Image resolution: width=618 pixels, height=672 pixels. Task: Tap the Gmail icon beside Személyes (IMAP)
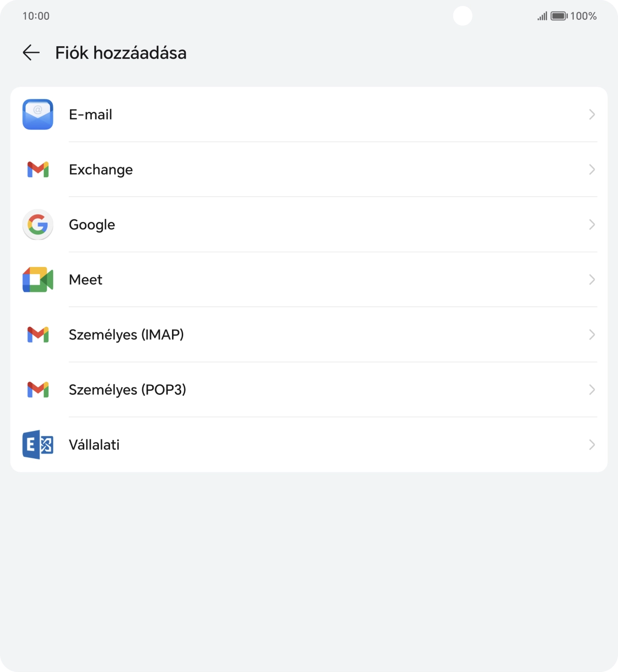pos(38,334)
